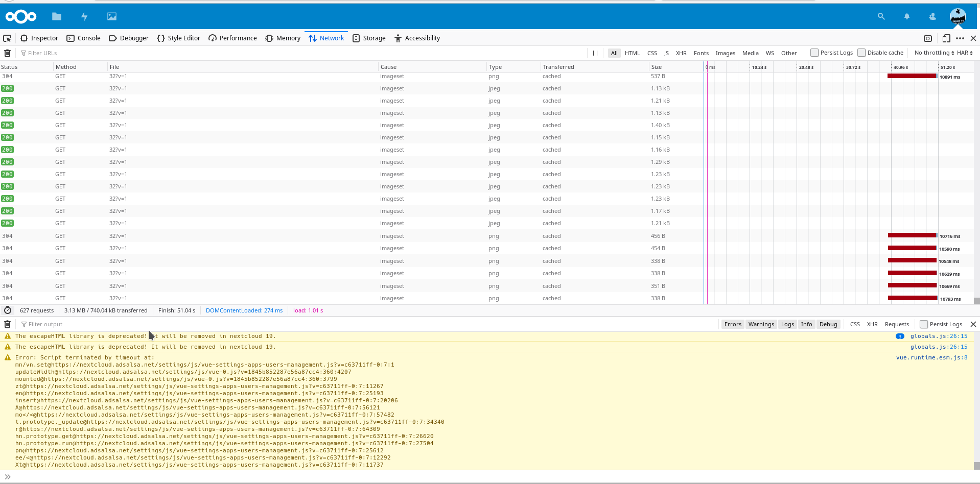Check Persist Logs in the Console output bar
980x484 pixels.
924,324
